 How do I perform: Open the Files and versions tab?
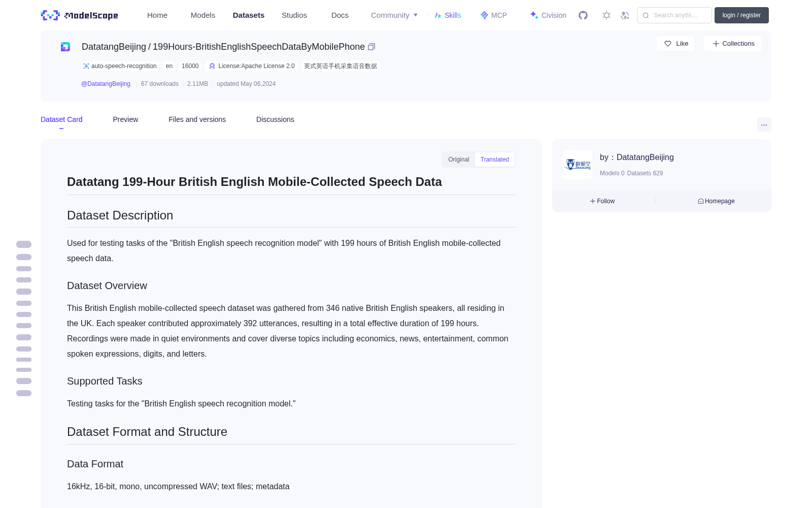pos(197,119)
